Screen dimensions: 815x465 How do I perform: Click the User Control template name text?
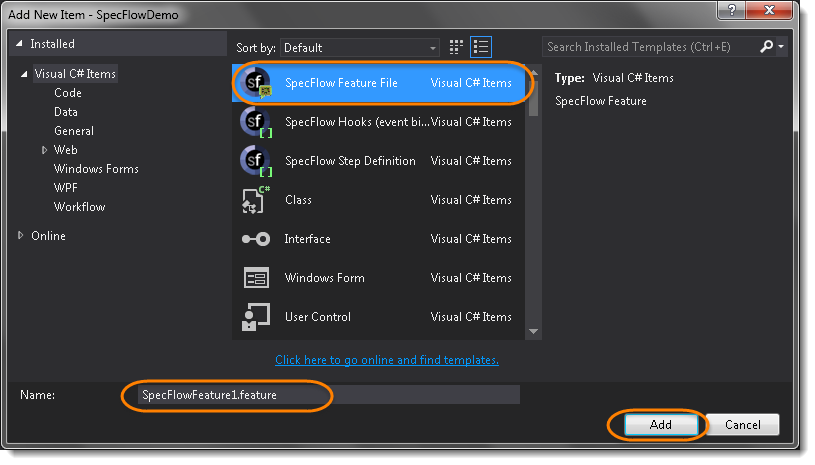[318, 317]
